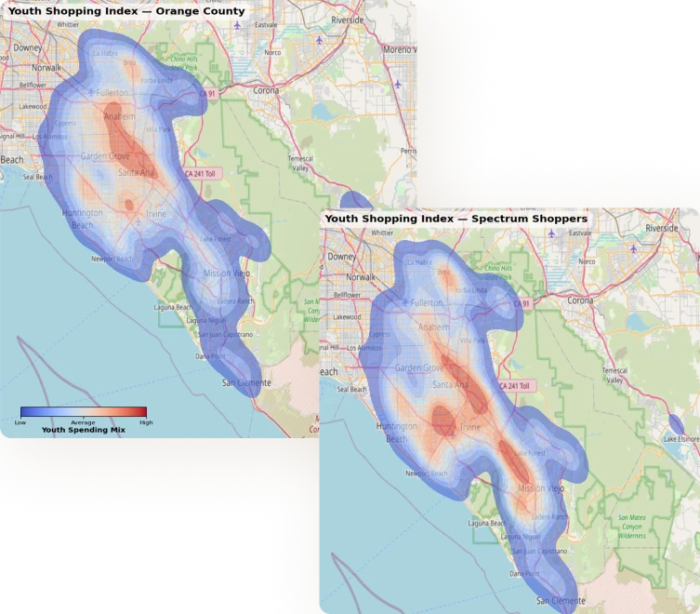Click Dana Point label in Orange County map

[x=210, y=356]
